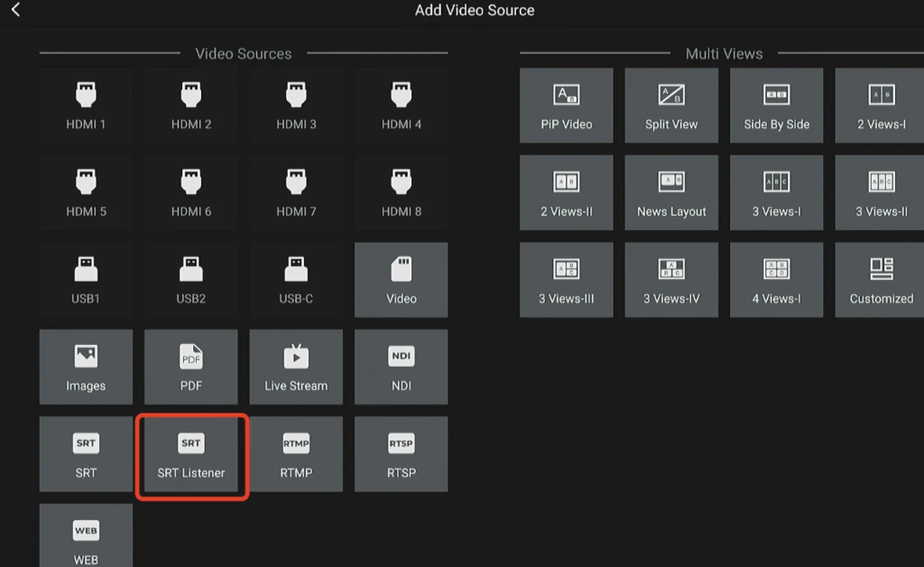This screenshot has width=924, height=567.
Task: Go back using the top-left arrow
Action: [15, 11]
